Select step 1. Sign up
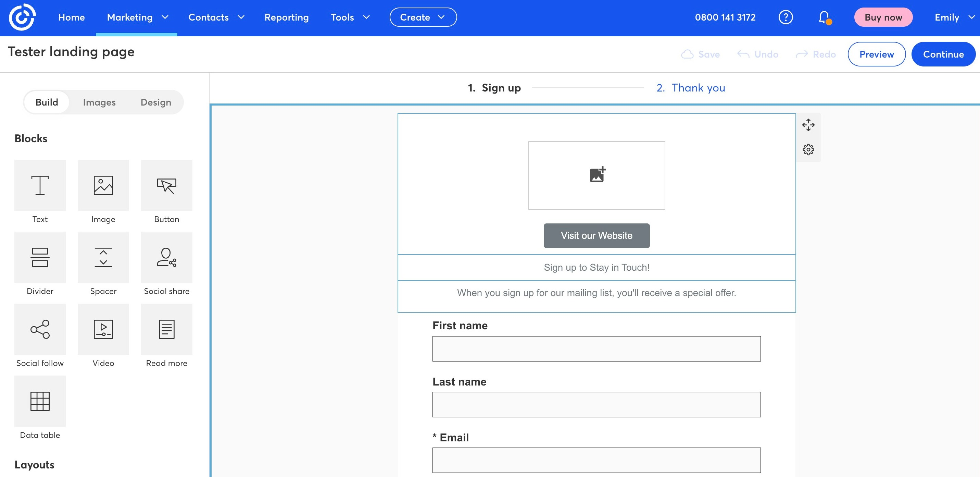 pos(494,88)
